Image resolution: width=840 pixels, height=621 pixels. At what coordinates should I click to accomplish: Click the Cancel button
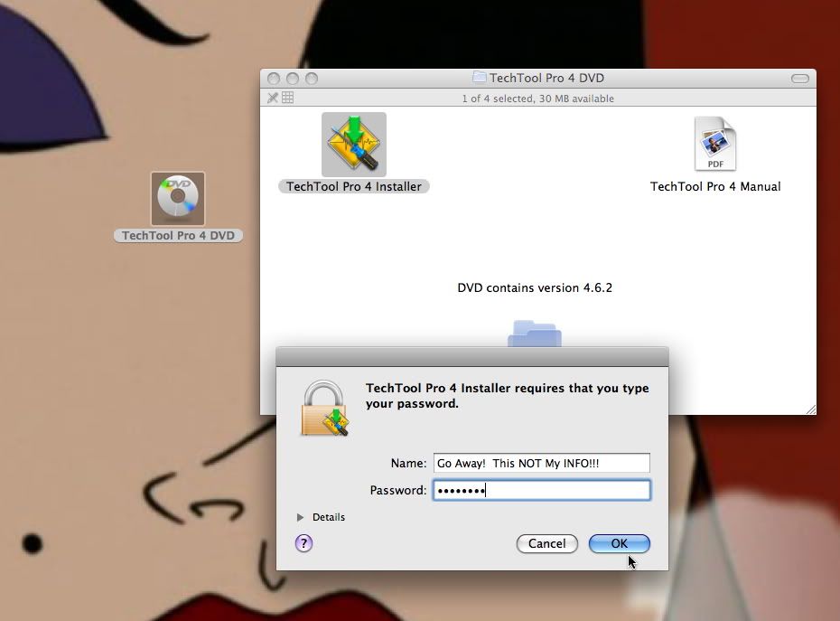pos(547,543)
